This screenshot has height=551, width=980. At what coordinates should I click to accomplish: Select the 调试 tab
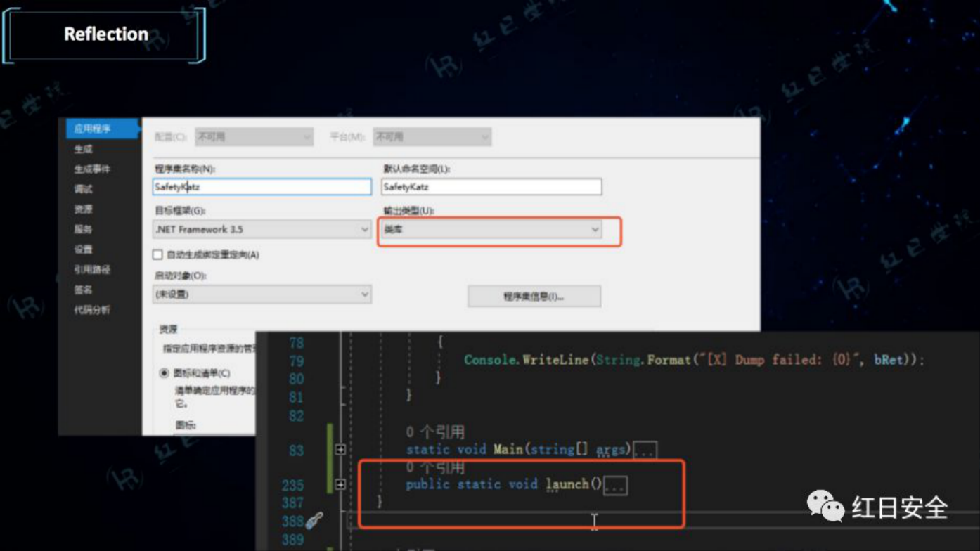coord(84,189)
